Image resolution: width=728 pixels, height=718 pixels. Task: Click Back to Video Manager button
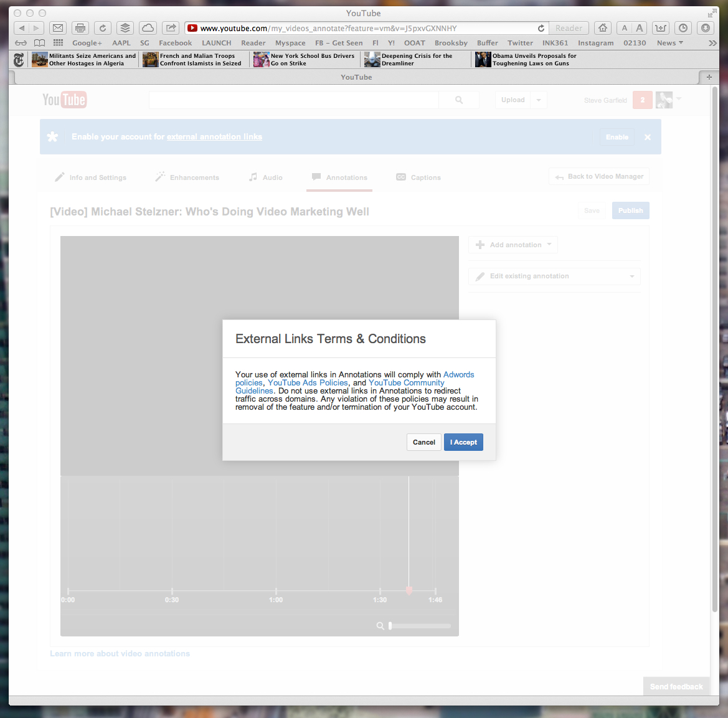599,176
